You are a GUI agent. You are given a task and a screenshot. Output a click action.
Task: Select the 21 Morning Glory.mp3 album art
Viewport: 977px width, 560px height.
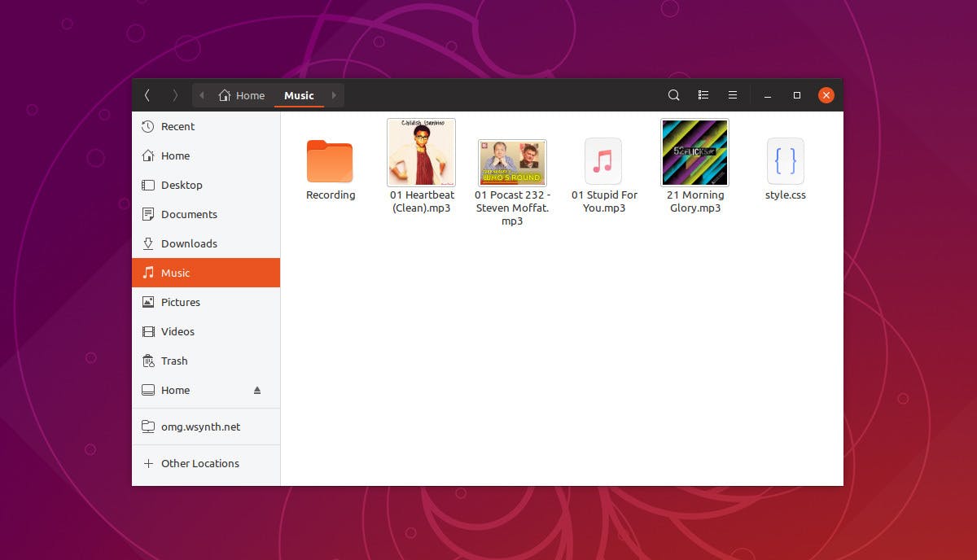pos(694,152)
